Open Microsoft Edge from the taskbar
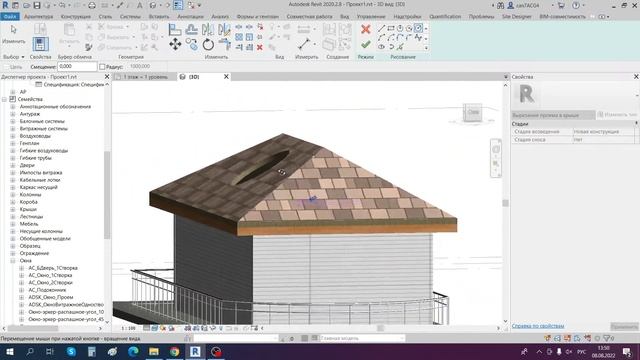The height and width of the screenshot is (360, 640). coord(133,351)
